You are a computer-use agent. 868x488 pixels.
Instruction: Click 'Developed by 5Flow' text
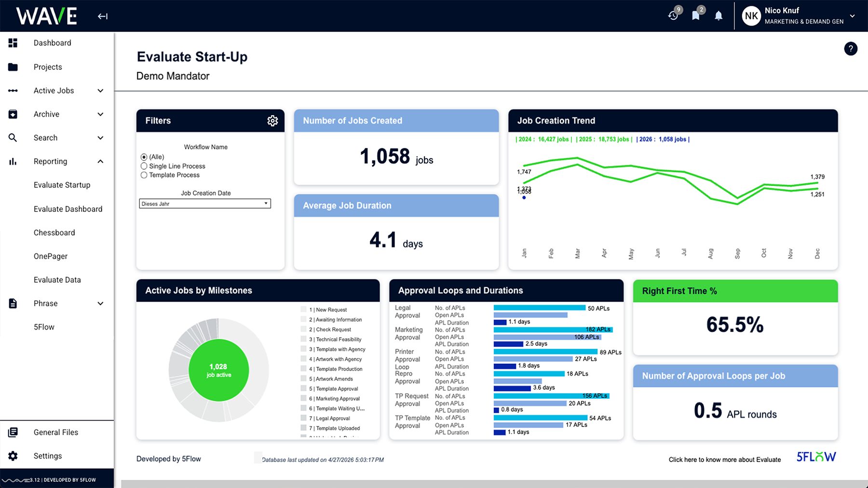coord(169,459)
